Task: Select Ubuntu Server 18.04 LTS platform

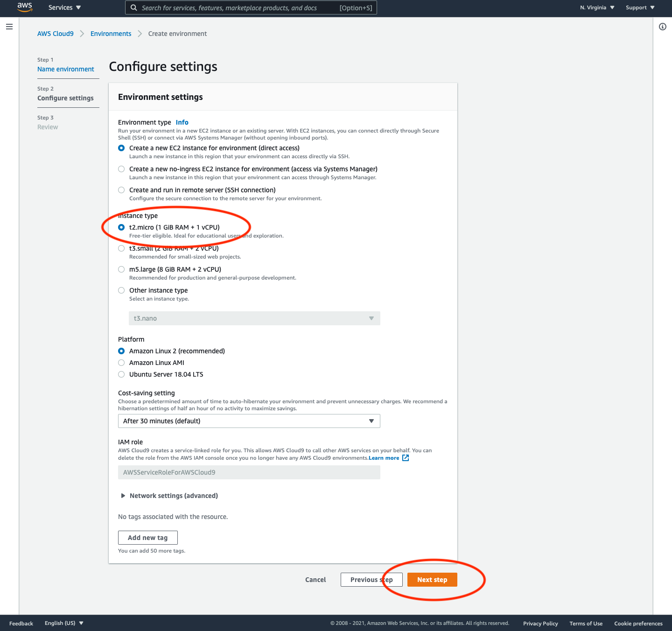Action: pos(121,374)
